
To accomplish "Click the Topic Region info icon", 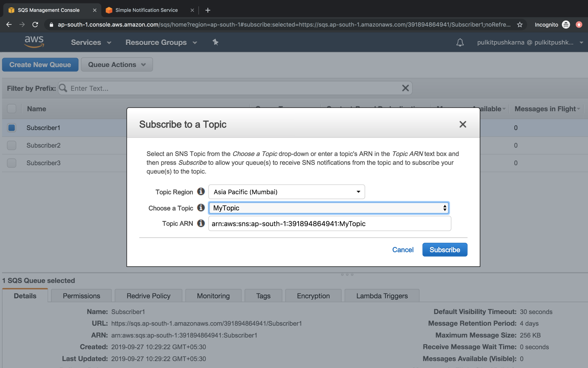I will click(x=201, y=192).
